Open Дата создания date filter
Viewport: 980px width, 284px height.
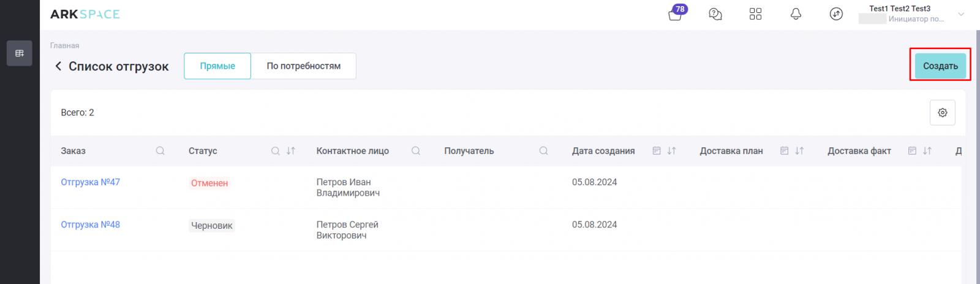click(657, 151)
